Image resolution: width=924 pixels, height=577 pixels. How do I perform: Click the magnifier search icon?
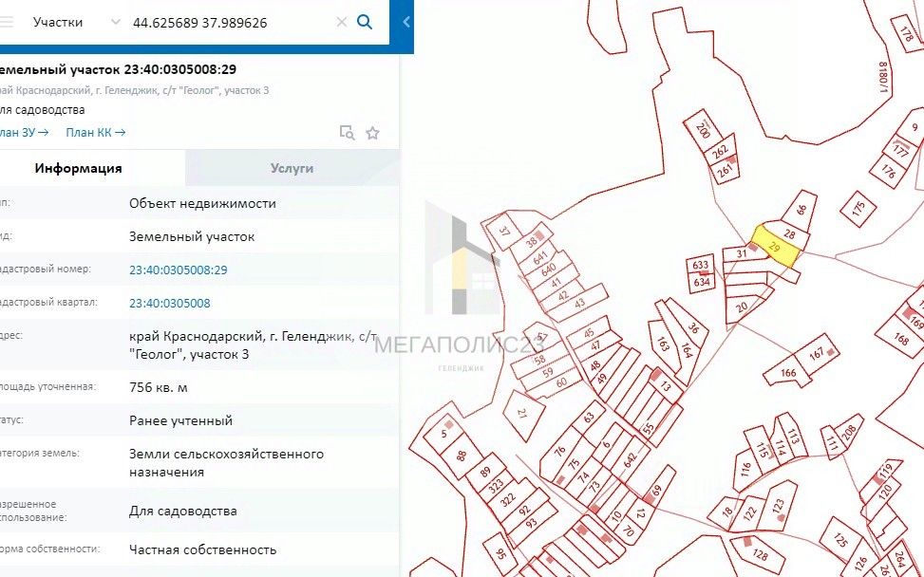tap(365, 23)
